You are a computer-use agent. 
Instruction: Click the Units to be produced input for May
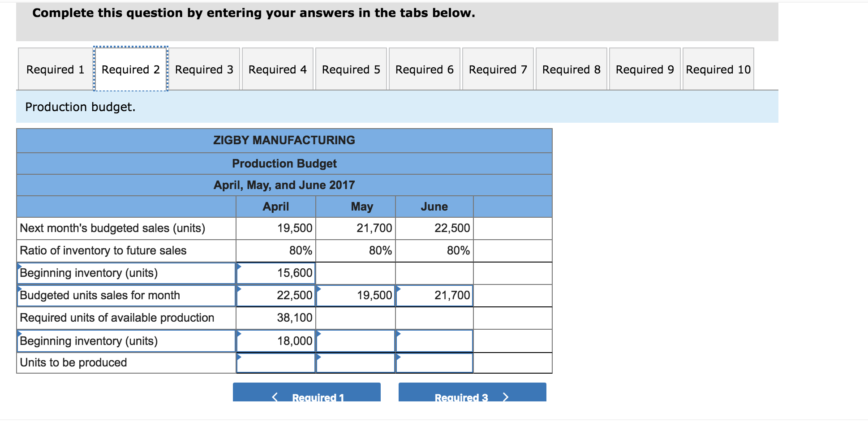tap(355, 363)
